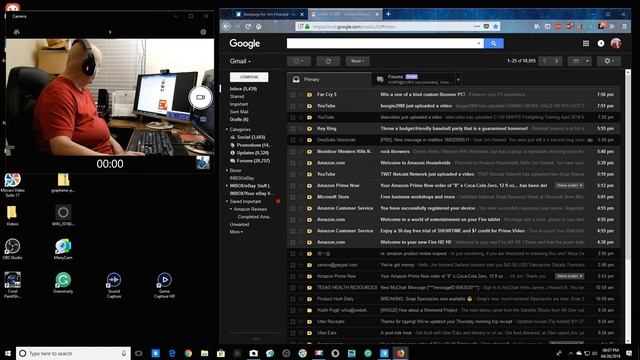Viewport: 640px width, 360px height.
Task: Switch camera to photo mode
Action: (203, 119)
